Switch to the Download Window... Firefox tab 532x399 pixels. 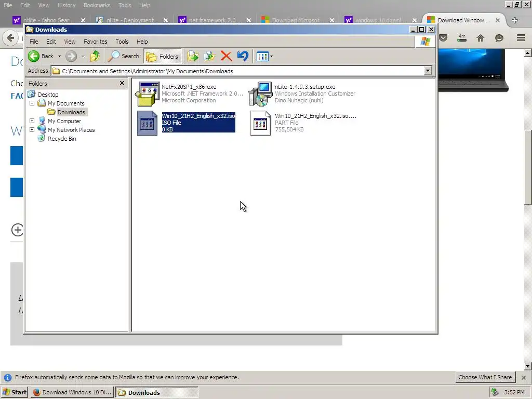463,20
